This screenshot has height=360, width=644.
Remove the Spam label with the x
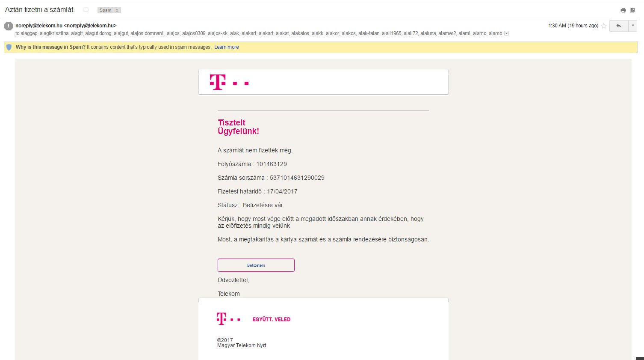coord(117,10)
